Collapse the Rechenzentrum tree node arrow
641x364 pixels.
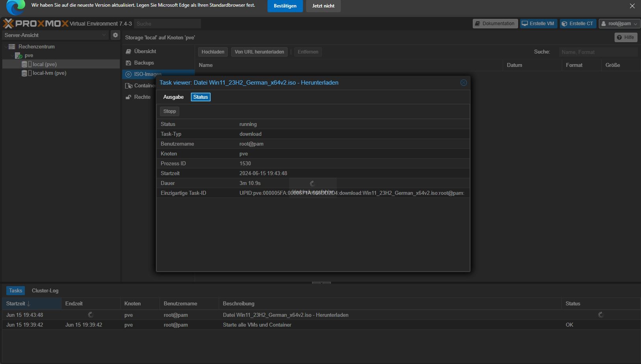pos(6,47)
